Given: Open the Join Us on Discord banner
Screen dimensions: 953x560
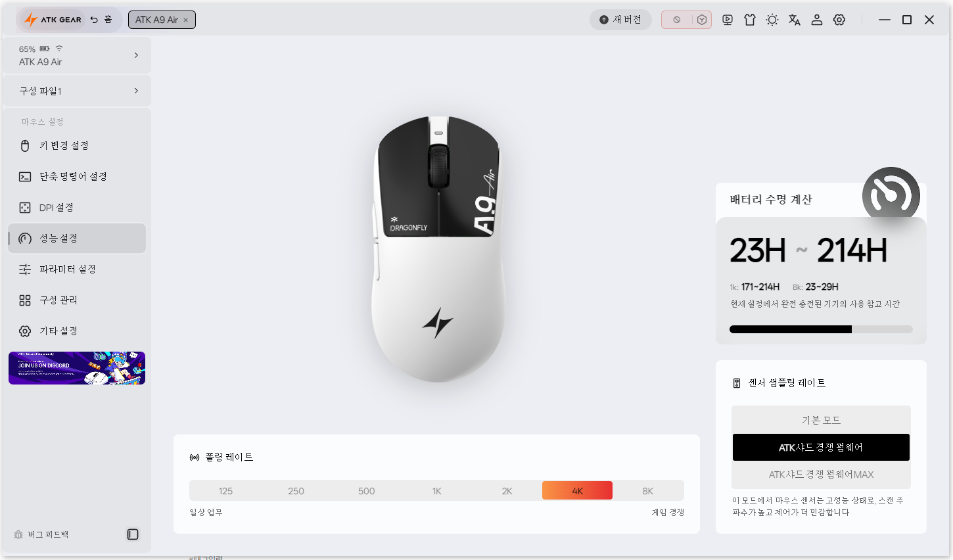Looking at the screenshot, I should 77,368.
